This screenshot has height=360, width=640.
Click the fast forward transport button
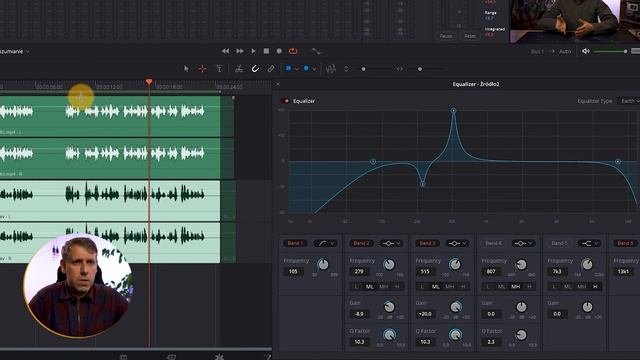coord(240,51)
